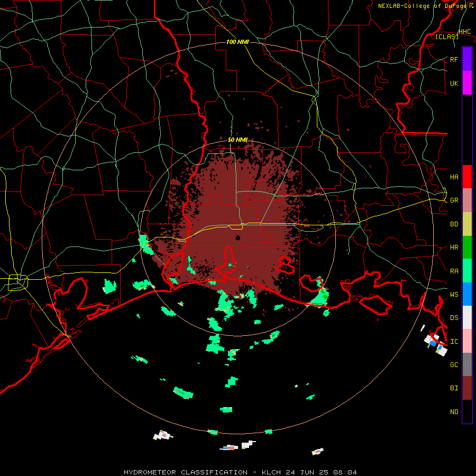Pick the RA light green legend swatch

point(467,270)
